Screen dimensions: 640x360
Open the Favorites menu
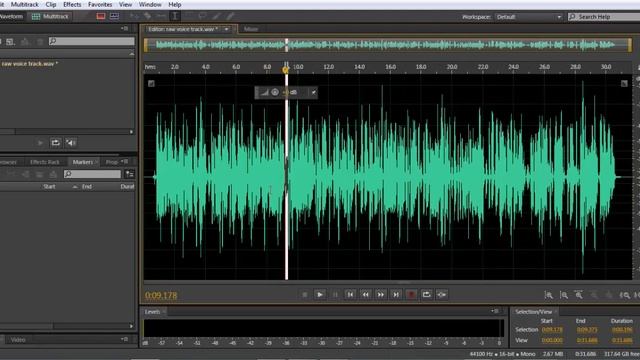click(100, 4)
